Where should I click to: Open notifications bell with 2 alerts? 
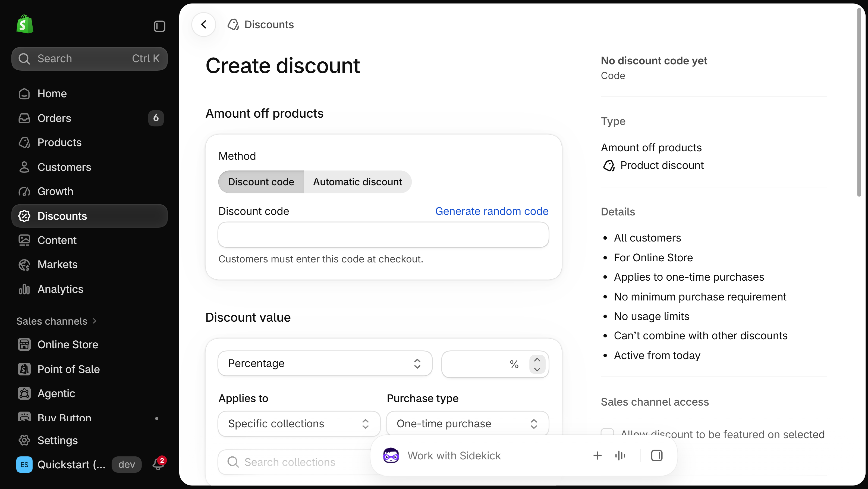point(158,464)
